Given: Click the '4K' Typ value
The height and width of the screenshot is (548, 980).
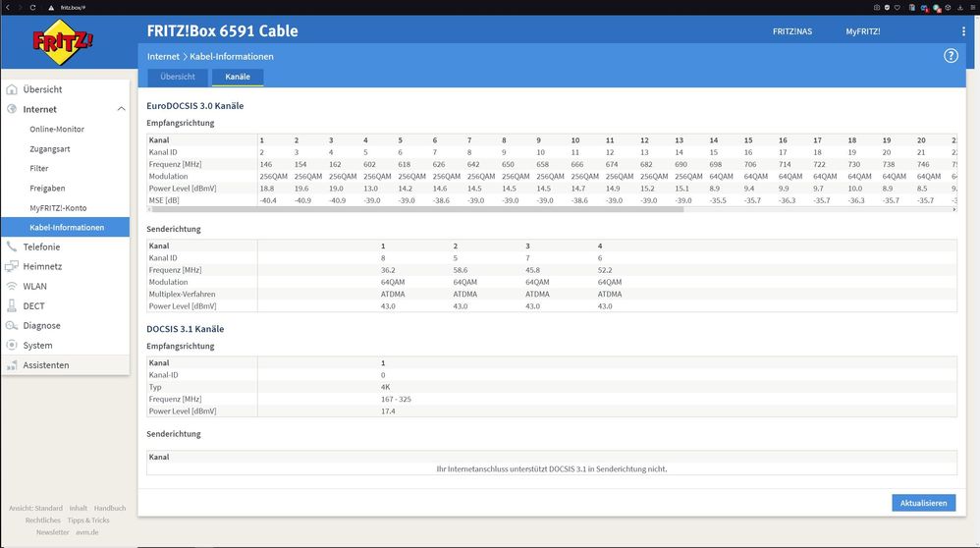Looking at the screenshot, I should [x=385, y=387].
